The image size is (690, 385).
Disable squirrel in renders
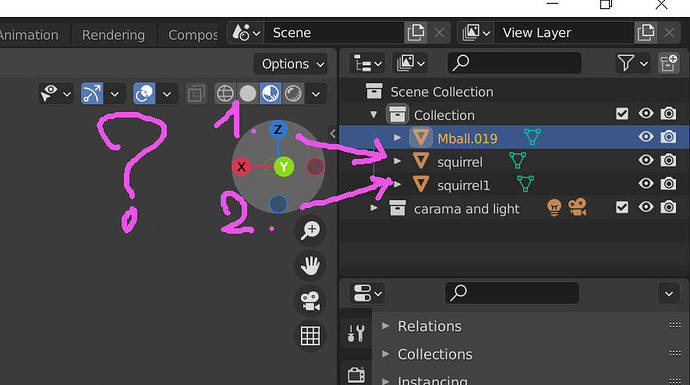tap(668, 160)
